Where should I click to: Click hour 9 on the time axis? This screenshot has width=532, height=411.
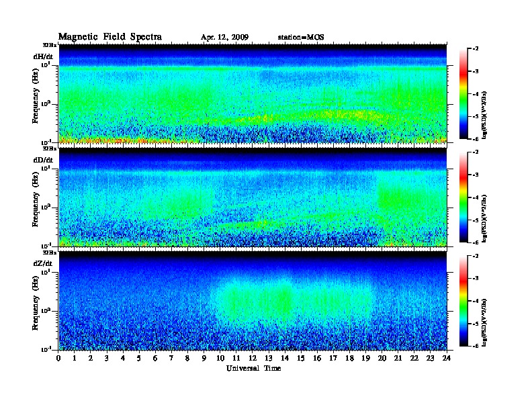click(x=204, y=358)
